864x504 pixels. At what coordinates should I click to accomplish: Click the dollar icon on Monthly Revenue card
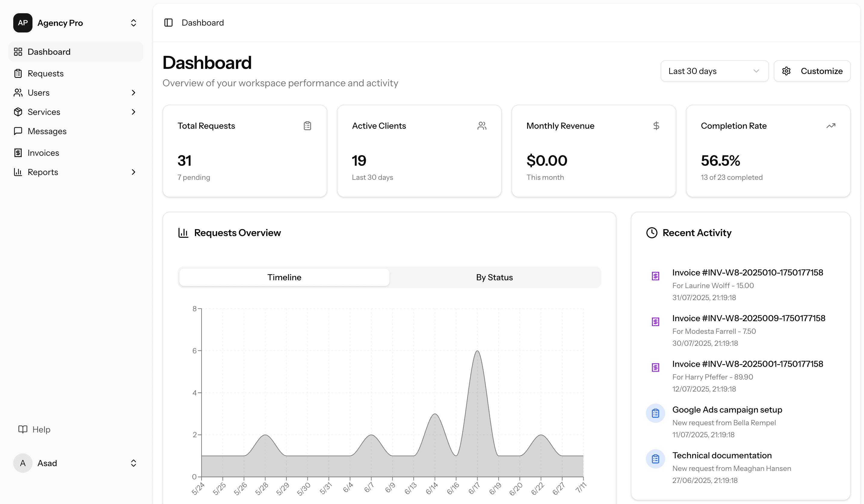pos(656,125)
